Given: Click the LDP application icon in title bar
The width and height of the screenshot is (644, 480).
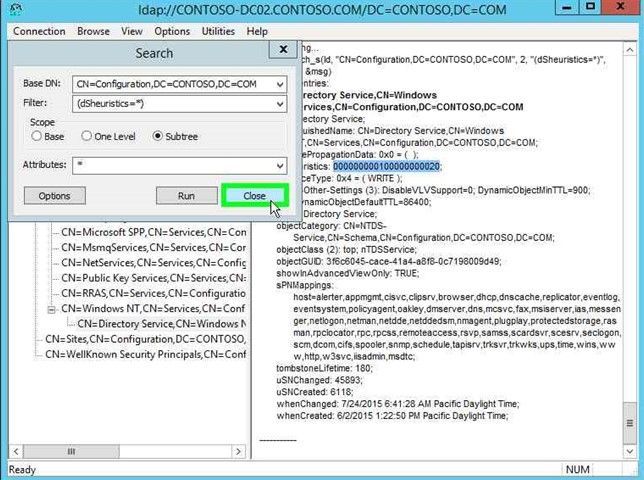Looking at the screenshot, I should 16,10.
